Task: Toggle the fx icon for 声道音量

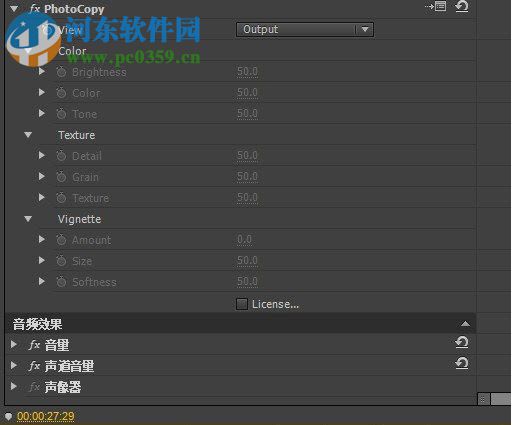Action: pos(35,366)
